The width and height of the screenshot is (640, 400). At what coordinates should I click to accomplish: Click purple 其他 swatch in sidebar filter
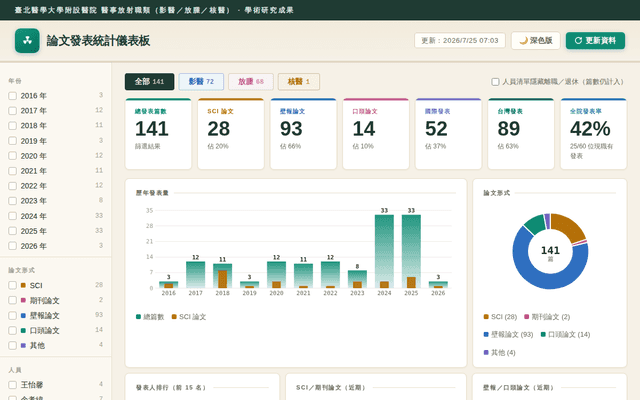pos(23,346)
